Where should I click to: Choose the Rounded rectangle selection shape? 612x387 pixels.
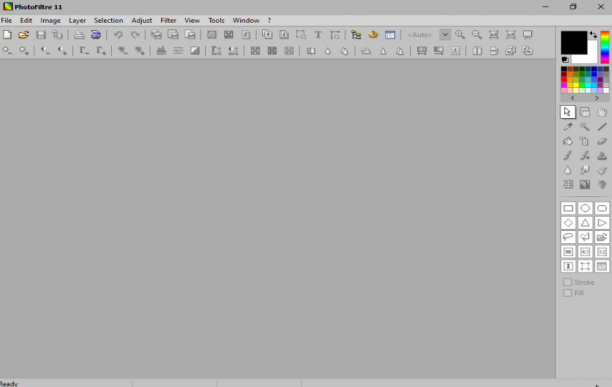[602, 208]
